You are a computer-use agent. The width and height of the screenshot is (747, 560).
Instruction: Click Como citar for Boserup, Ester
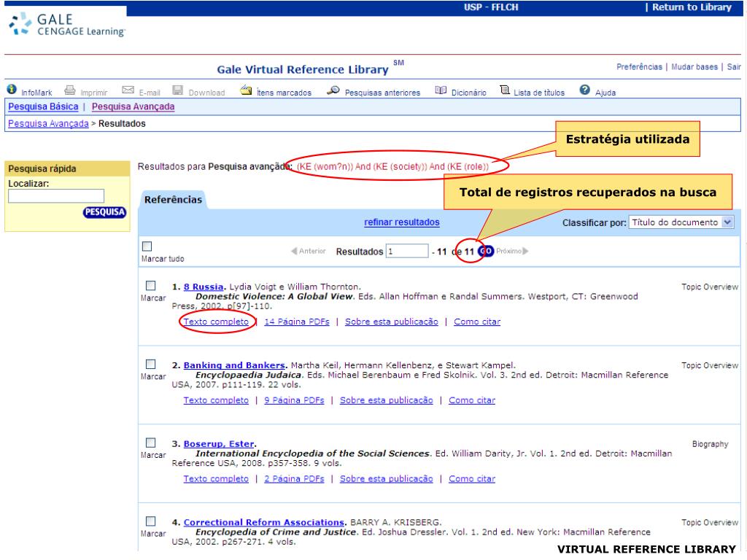(472, 478)
